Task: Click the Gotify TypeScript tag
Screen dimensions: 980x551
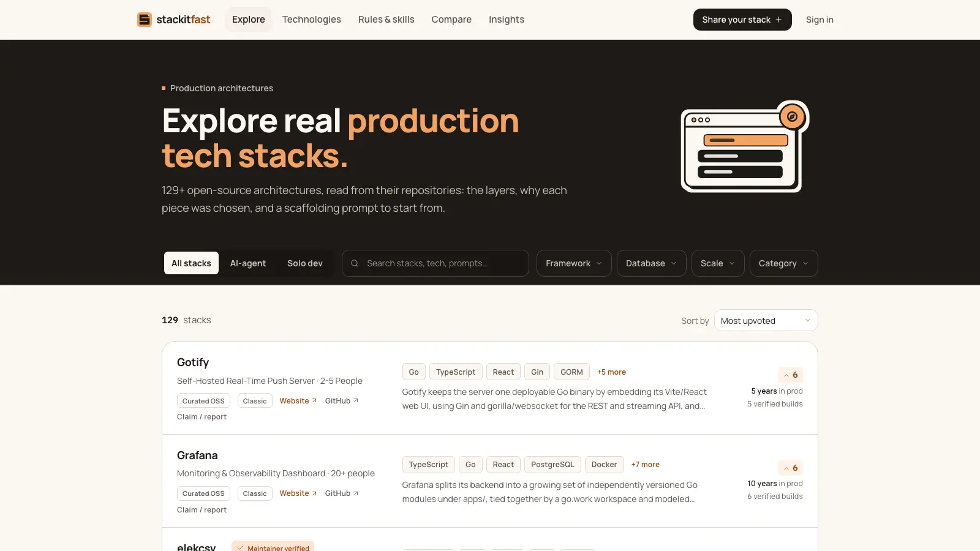Action: click(456, 372)
